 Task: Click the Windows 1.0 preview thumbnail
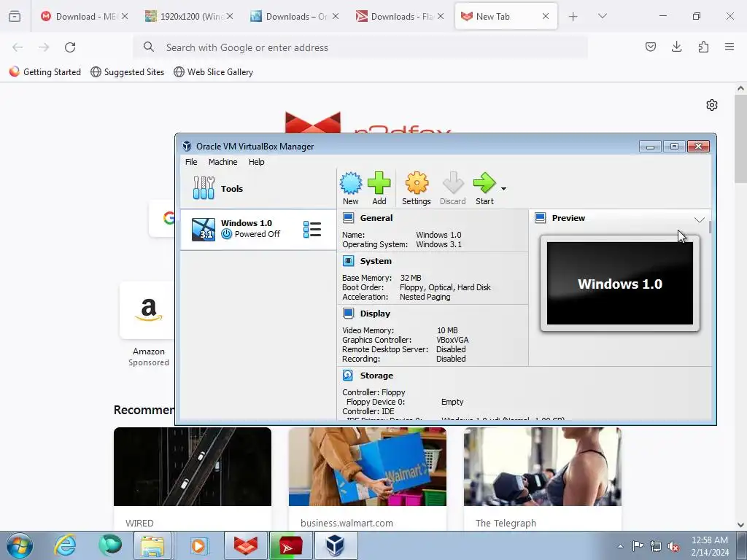click(620, 284)
